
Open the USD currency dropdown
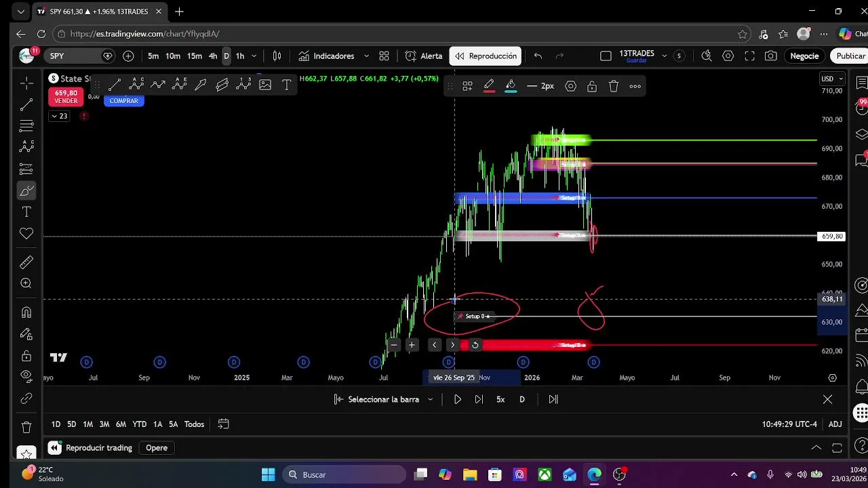coord(832,79)
